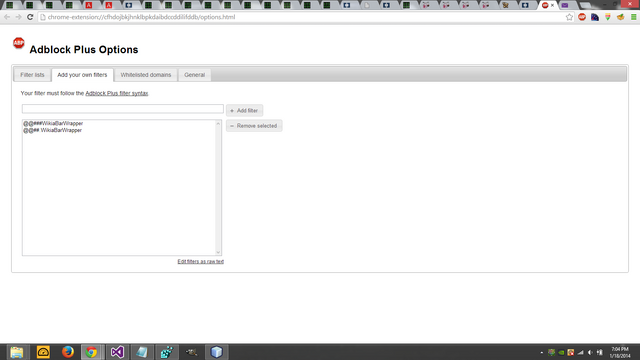Open Firefox from the taskbar
The width and height of the screenshot is (640, 360).
coord(68,352)
